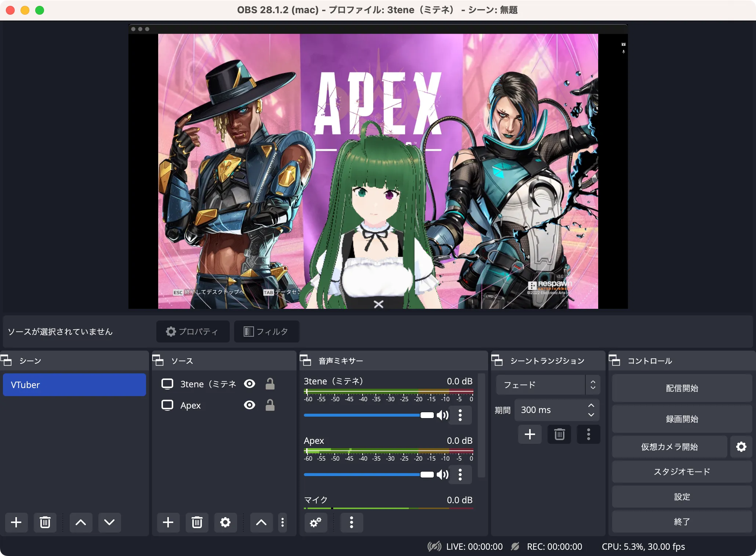Click the streaming status icon in status bar
Screen dimensions: 756x556
click(x=435, y=546)
